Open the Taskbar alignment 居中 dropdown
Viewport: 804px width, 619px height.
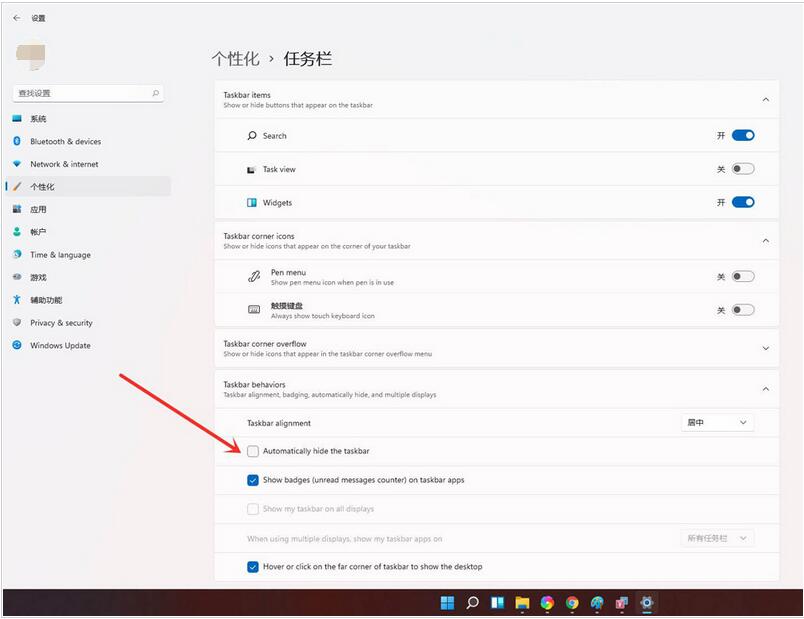coord(717,423)
